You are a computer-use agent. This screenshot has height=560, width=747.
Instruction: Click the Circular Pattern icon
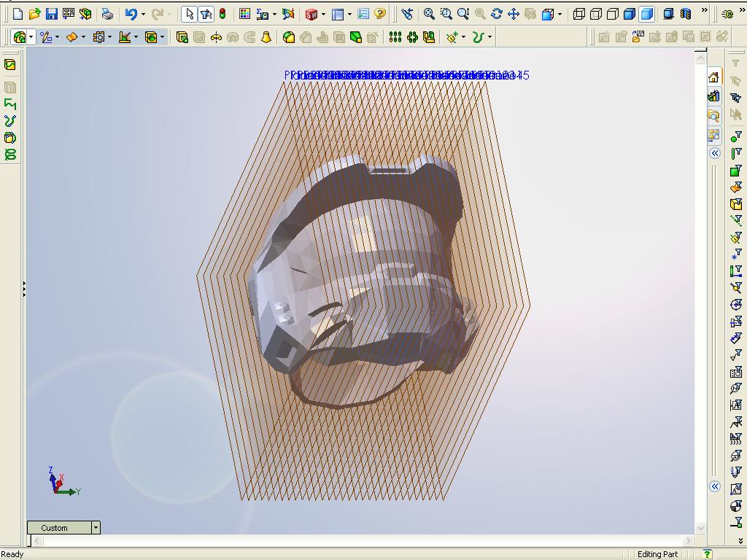click(x=412, y=37)
